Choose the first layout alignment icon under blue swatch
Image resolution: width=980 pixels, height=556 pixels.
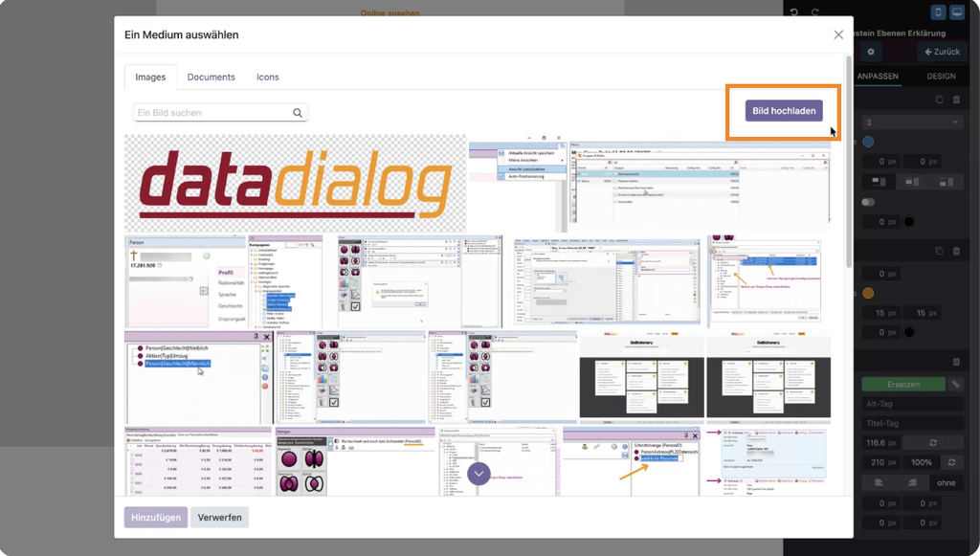[879, 182]
